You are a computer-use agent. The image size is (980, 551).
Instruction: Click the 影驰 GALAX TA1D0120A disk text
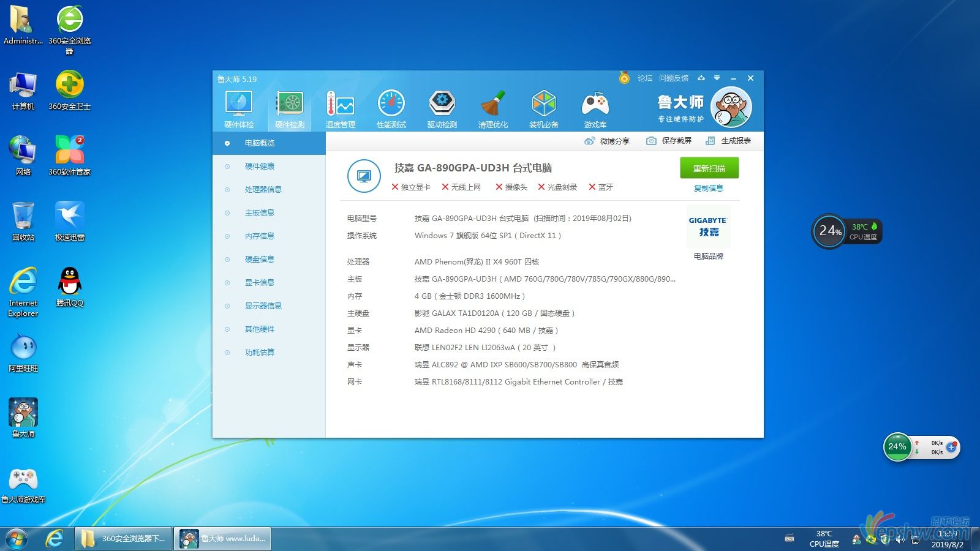(x=494, y=313)
